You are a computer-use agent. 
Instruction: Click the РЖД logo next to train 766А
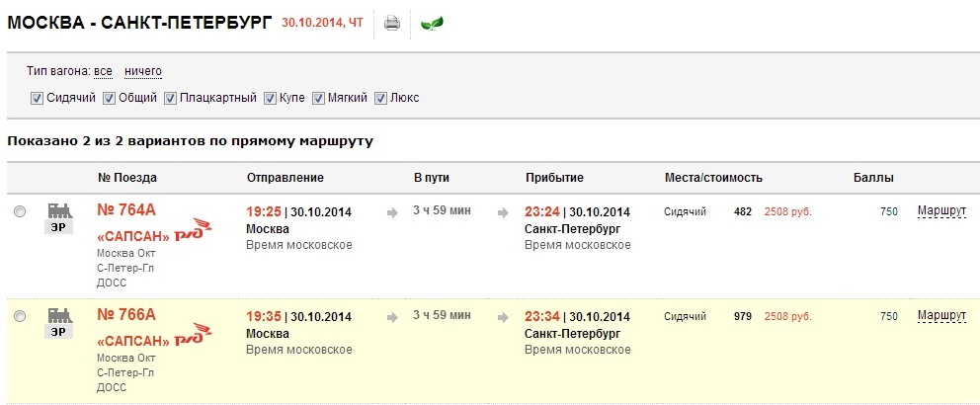(x=193, y=340)
